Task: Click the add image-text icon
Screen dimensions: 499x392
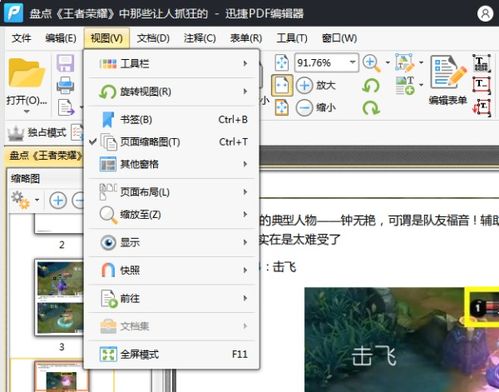Action: (405, 85)
